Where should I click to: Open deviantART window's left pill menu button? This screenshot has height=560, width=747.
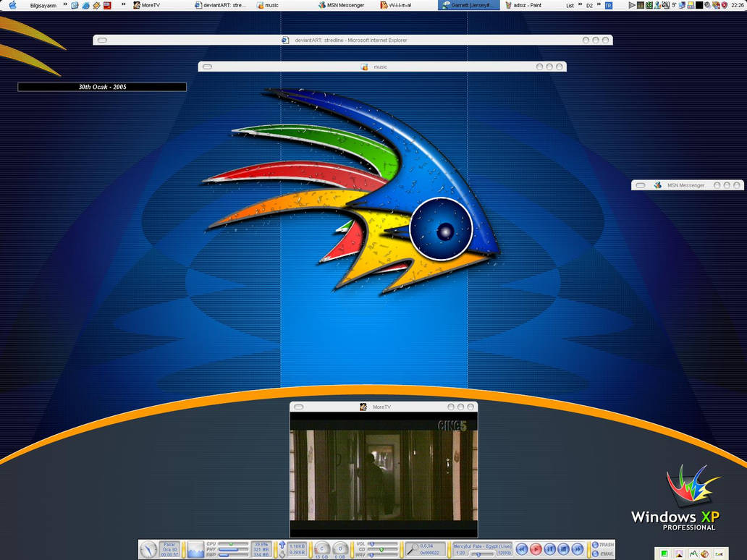point(102,41)
